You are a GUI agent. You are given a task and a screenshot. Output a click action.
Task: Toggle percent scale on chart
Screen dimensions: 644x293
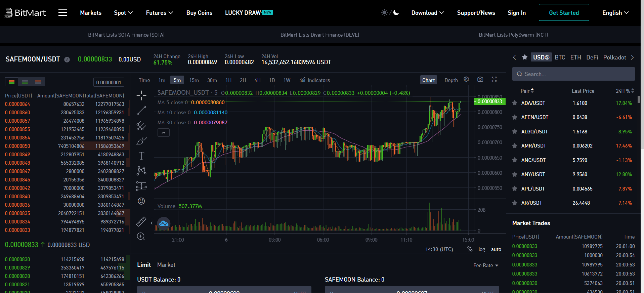point(470,249)
